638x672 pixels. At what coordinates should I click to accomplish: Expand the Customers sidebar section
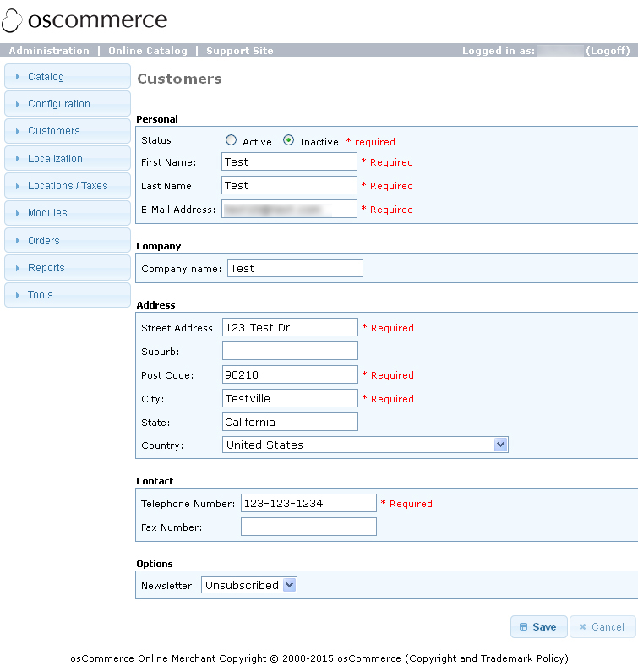(53, 131)
